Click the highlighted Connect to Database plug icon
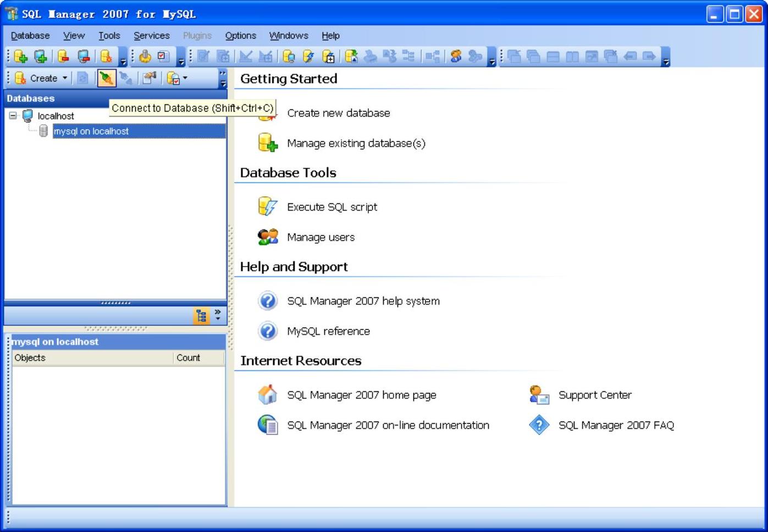Viewport: 768px width, 532px height. [x=107, y=79]
